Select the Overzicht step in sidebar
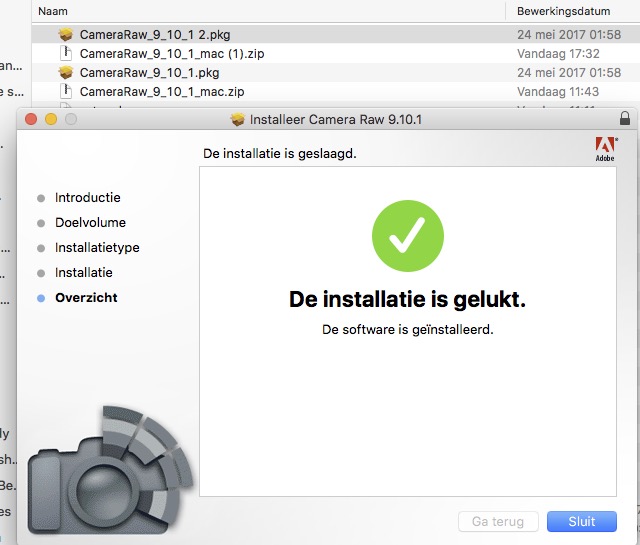This screenshot has height=545, width=640. click(x=86, y=298)
